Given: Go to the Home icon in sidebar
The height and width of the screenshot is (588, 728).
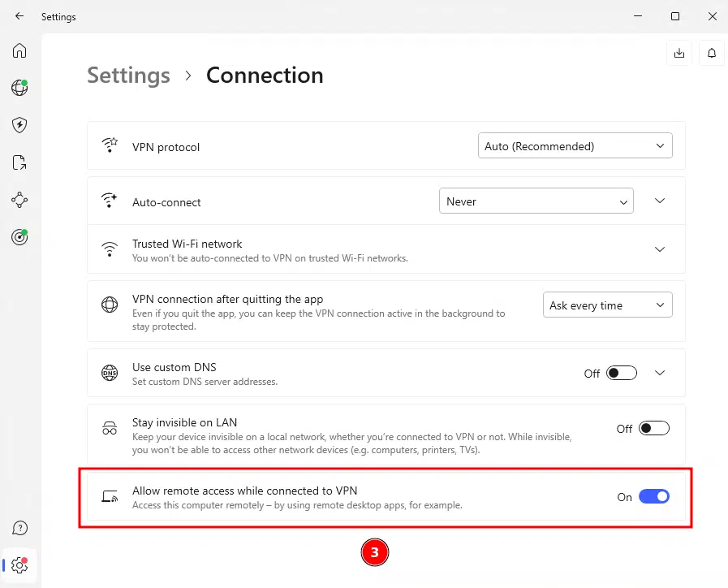Looking at the screenshot, I should (19, 50).
